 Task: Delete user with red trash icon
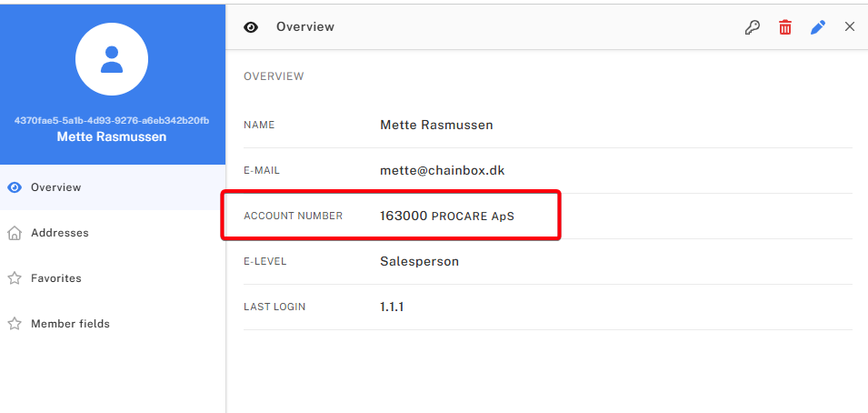pyautogui.click(x=785, y=27)
